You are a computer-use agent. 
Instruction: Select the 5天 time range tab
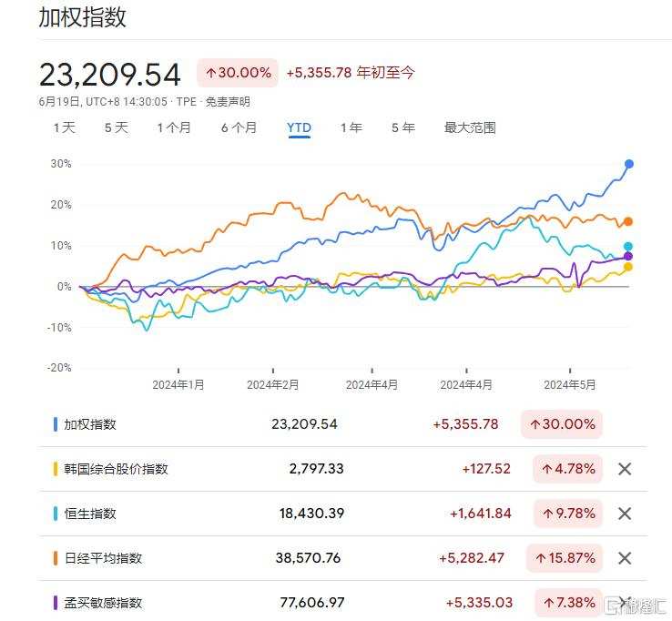click(117, 127)
